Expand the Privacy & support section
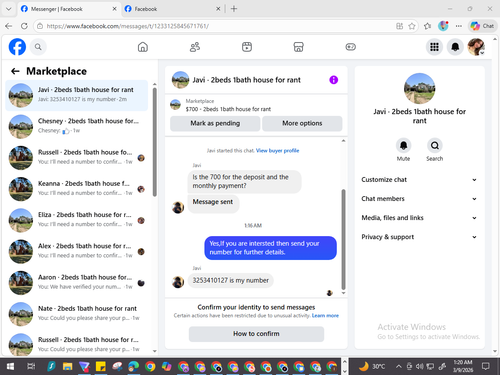The width and height of the screenshot is (500, 375). (419, 237)
